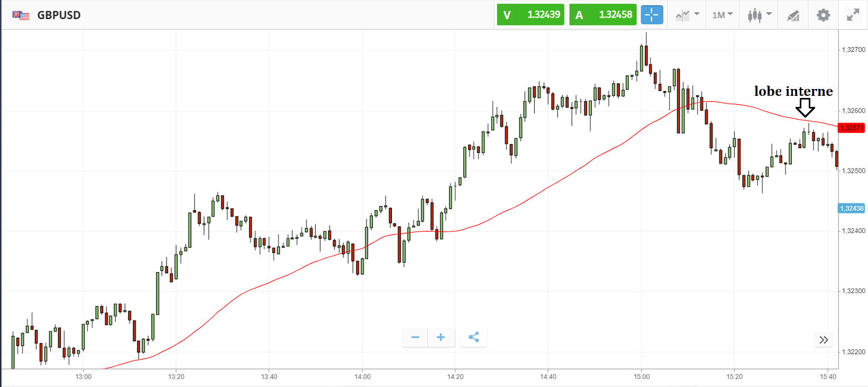Viewport: 868px width, 387px height.
Task: Open chart settings gear
Action: [823, 15]
